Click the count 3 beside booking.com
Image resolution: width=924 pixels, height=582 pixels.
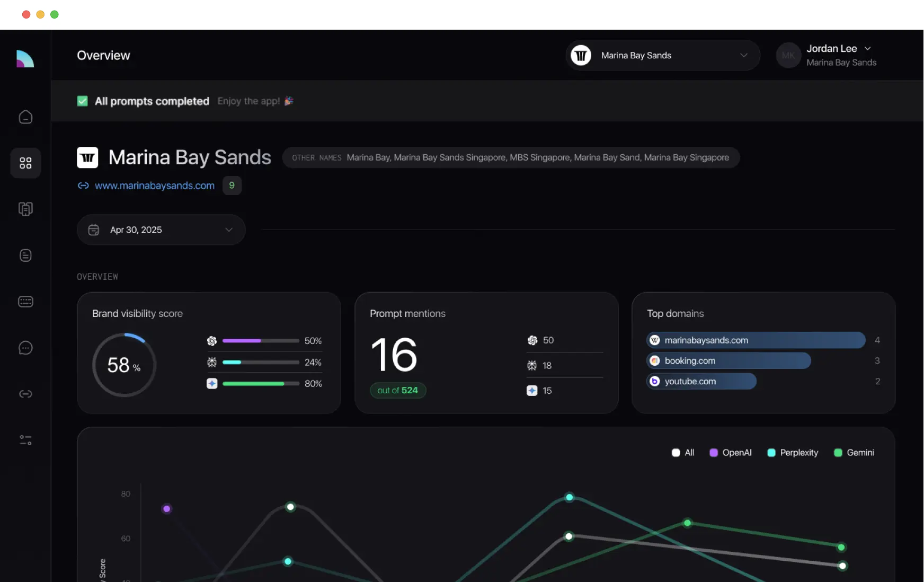(x=877, y=361)
